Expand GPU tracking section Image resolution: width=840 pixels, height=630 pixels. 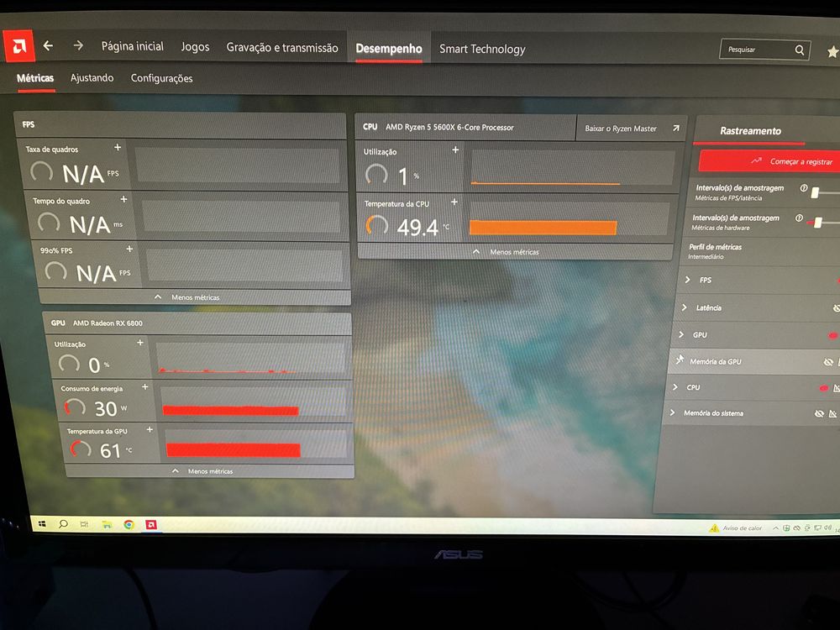(x=681, y=334)
